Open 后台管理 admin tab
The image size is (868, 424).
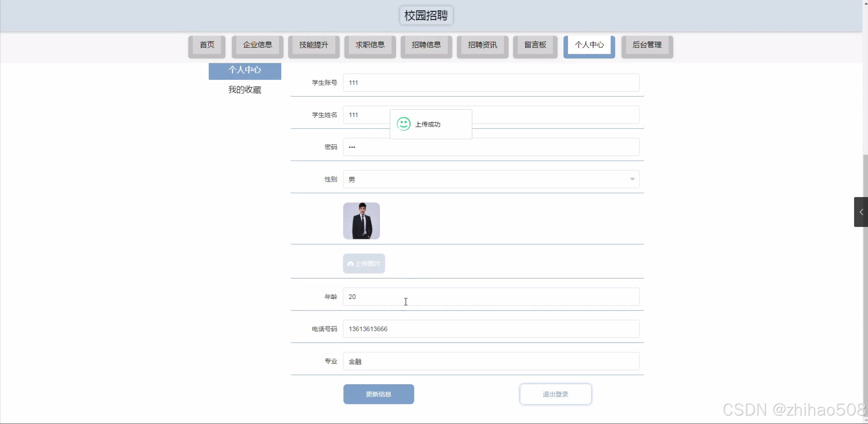pos(647,45)
